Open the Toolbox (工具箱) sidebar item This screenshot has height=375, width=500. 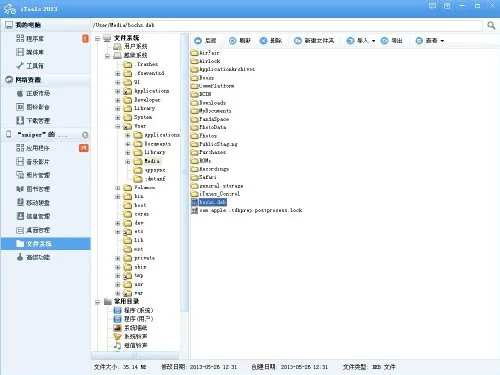tap(30, 66)
